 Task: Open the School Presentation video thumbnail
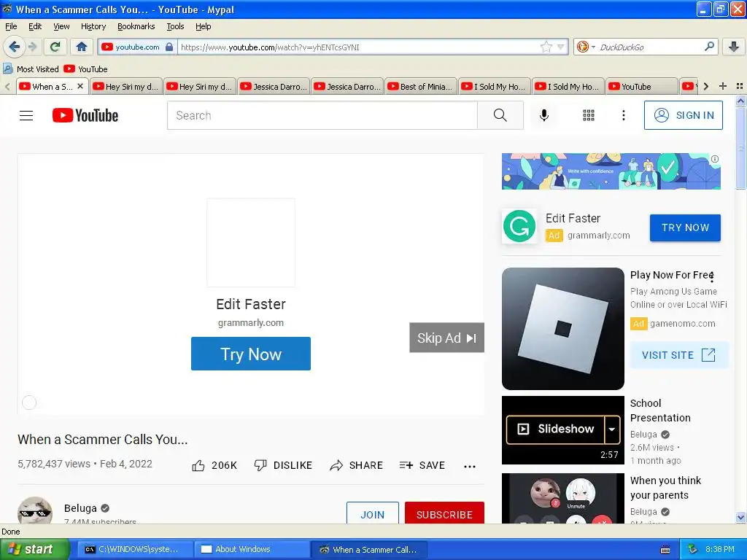click(562, 430)
